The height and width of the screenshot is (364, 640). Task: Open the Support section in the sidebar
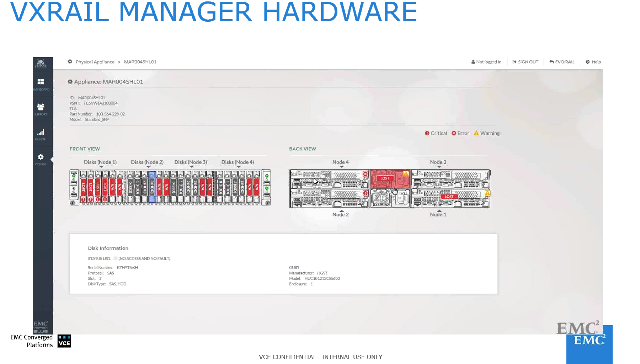click(x=41, y=107)
